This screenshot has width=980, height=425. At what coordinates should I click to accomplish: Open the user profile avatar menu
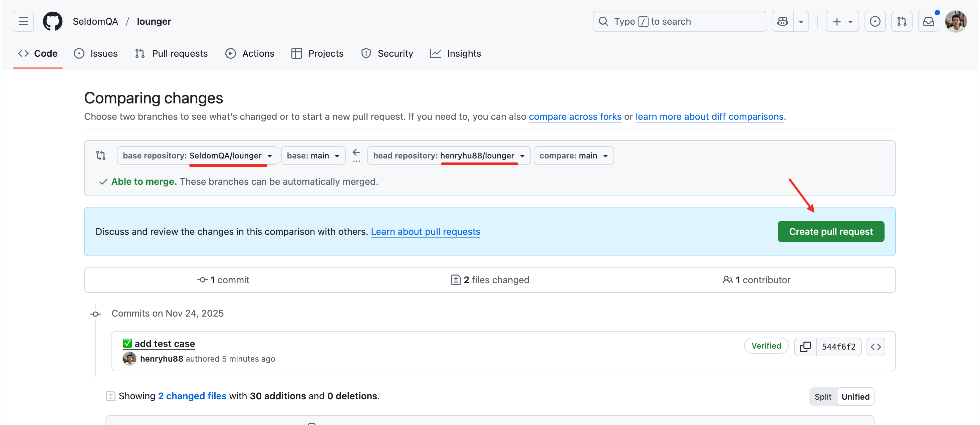pyautogui.click(x=955, y=21)
